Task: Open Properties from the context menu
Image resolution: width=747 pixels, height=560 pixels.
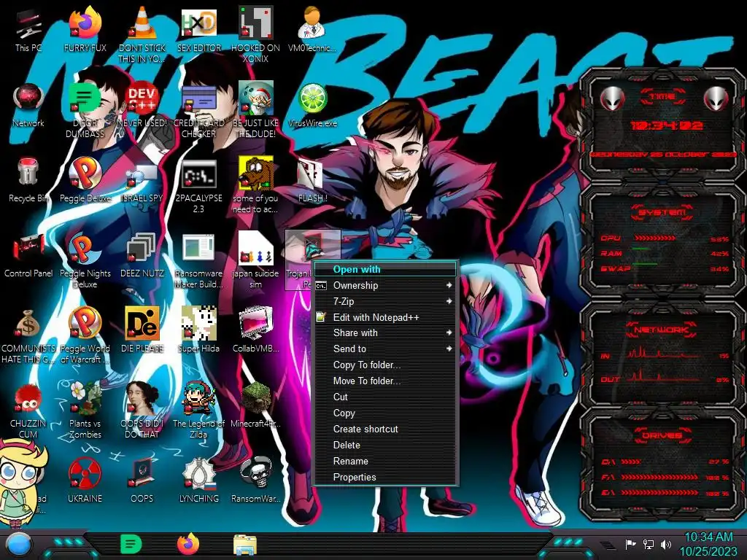Action: [x=385, y=477]
